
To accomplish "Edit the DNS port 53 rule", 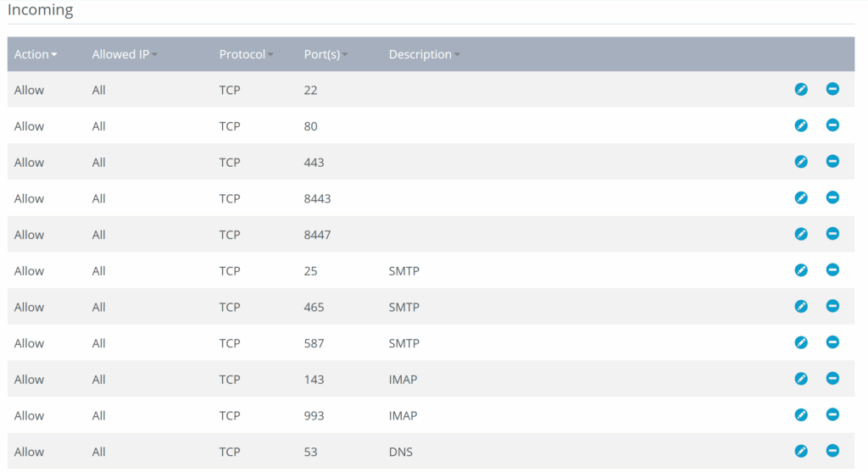I will coord(801,451).
